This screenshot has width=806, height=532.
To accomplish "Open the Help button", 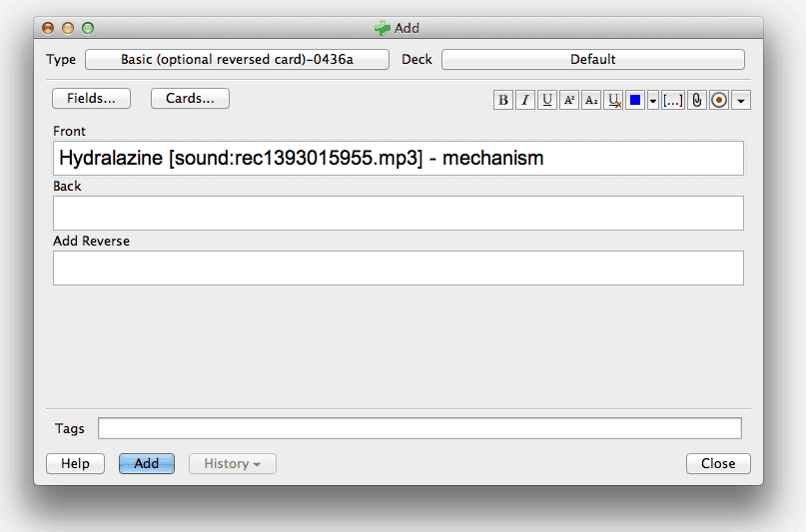I will pos(76,464).
